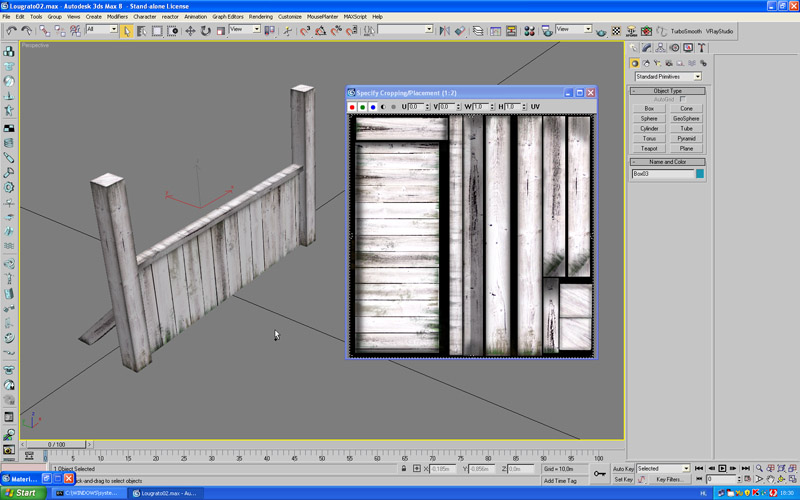Toggle Auto Key animation mode
800x500 pixels.
(x=622, y=468)
